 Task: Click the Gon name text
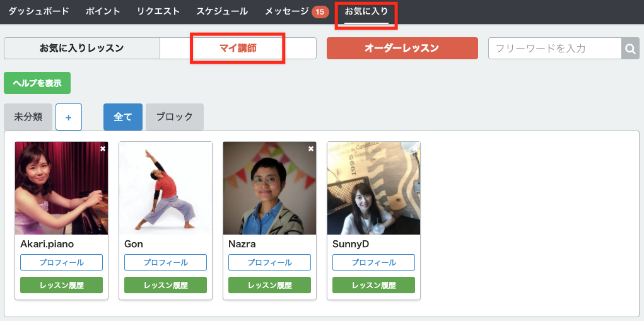(x=134, y=244)
